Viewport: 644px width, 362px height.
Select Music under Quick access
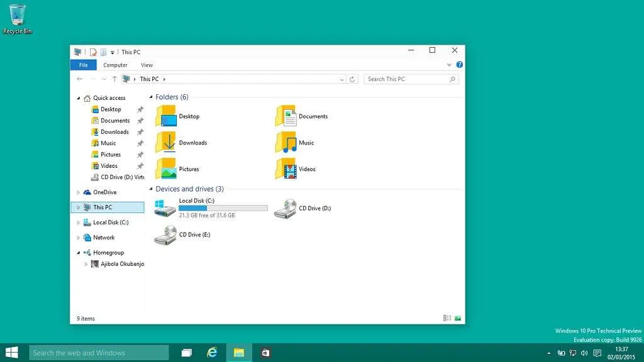click(x=108, y=143)
